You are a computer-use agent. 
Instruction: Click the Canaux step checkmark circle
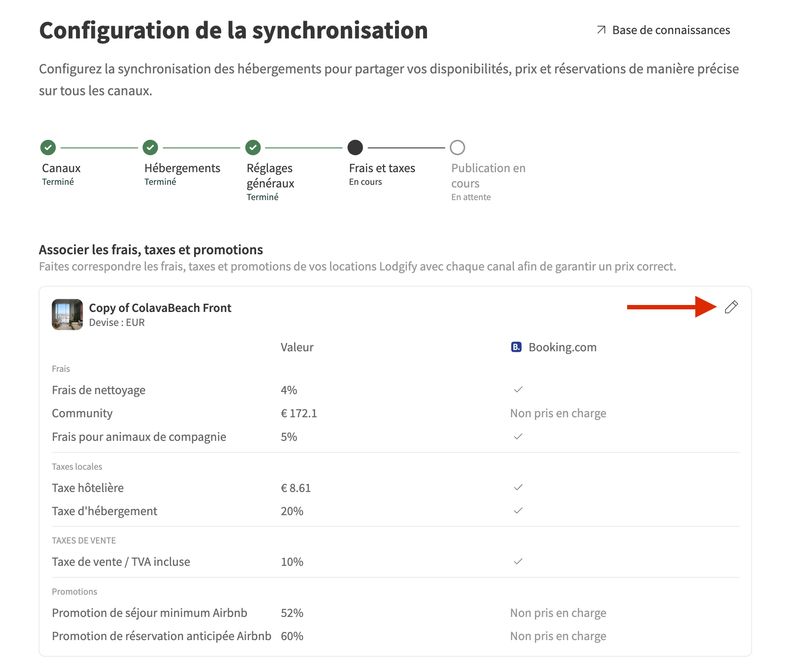coord(48,148)
